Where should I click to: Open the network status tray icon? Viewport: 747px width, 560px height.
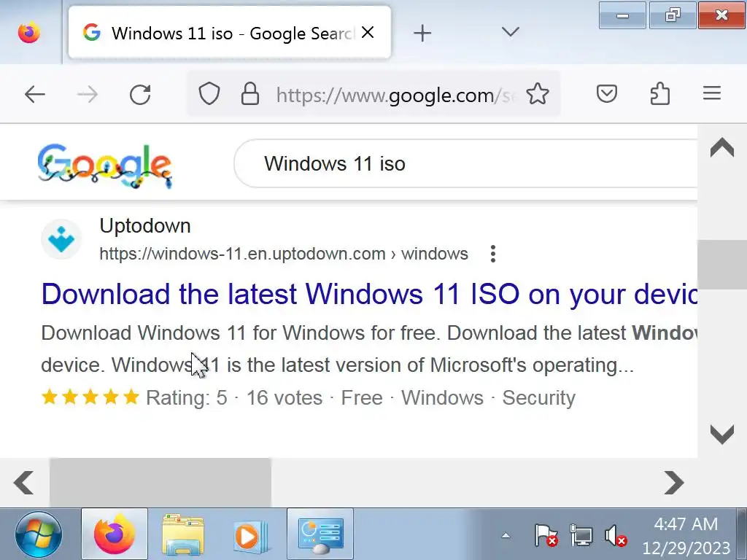pos(581,535)
